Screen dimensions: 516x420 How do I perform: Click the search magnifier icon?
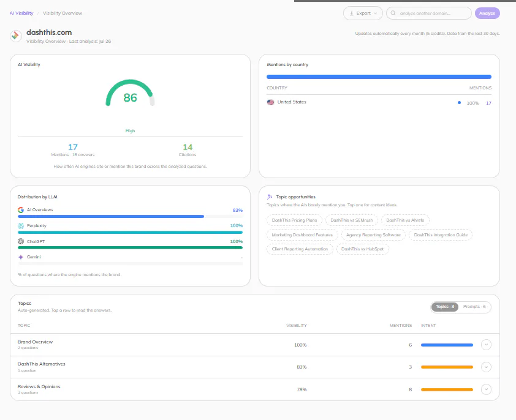point(393,13)
